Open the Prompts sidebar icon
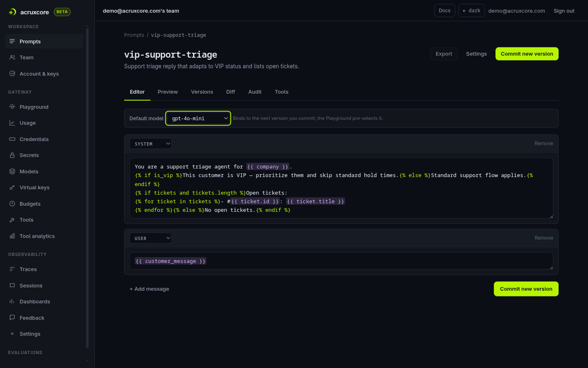 [x=12, y=41]
